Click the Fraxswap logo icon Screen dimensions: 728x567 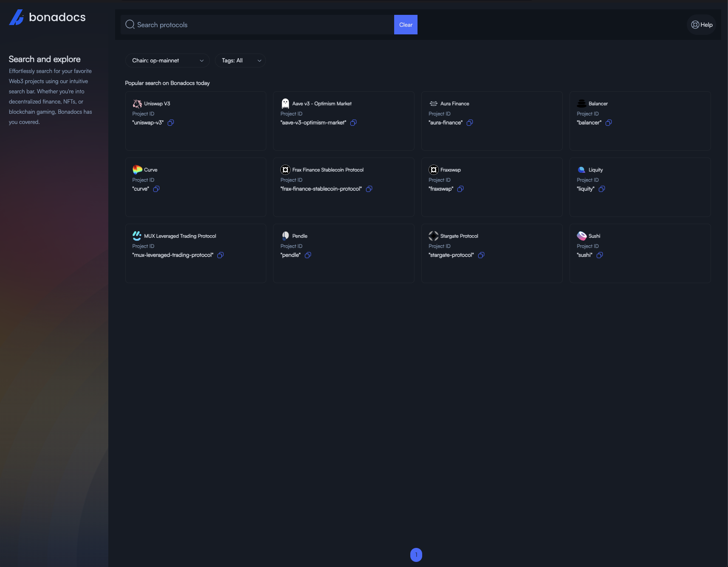(434, 170)
